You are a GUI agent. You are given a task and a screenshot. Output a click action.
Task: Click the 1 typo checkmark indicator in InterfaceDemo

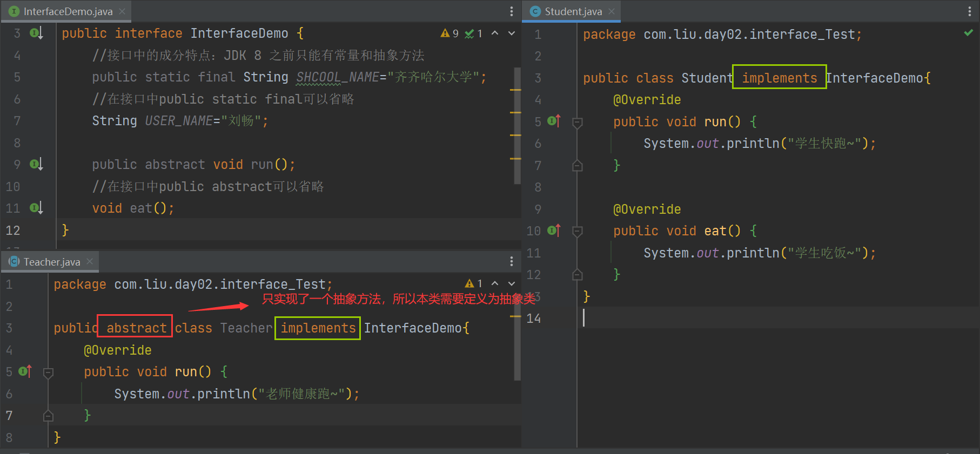point(473,33)
